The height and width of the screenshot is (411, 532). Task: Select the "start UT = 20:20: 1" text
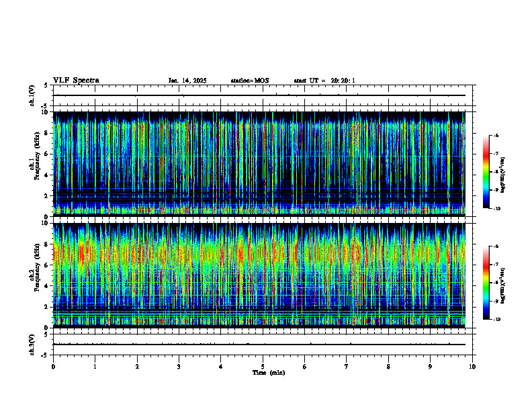coord(324,81)
